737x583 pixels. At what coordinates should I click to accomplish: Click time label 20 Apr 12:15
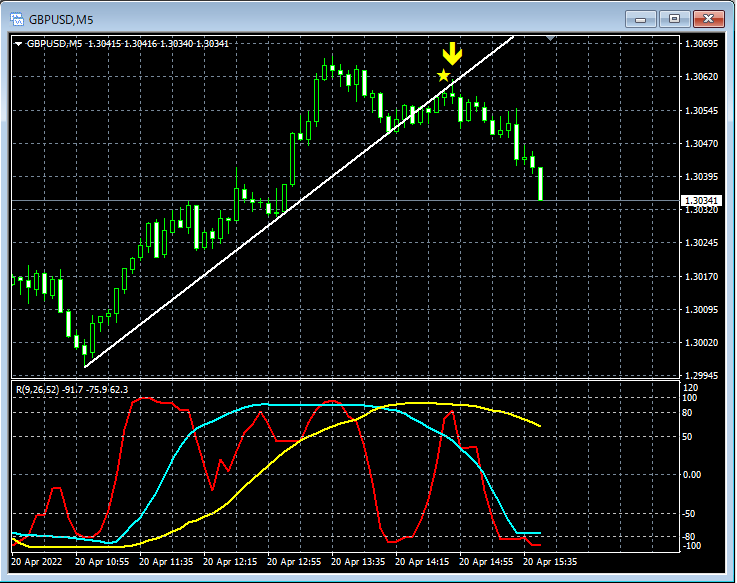tap(230, 561)
